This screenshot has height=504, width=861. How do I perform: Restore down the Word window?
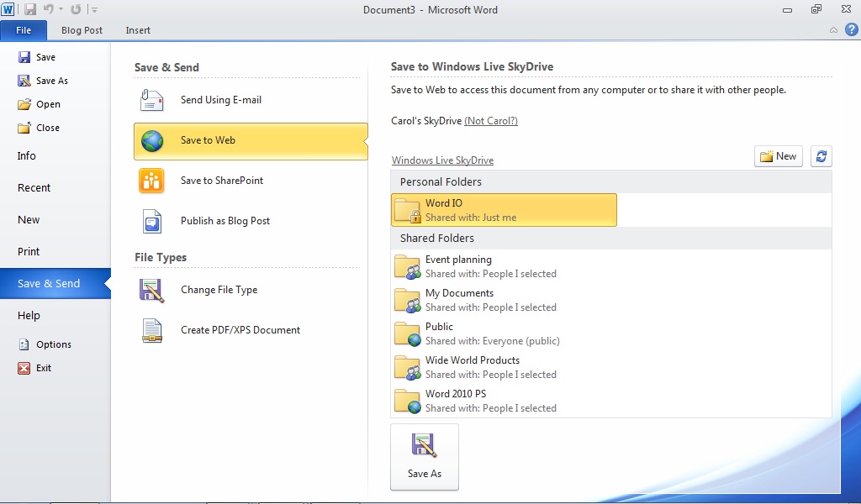pos(816,9)
